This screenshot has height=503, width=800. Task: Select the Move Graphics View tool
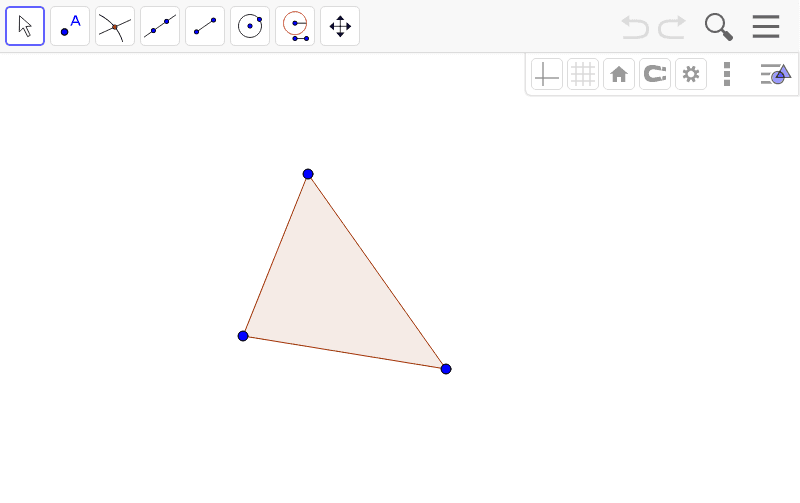(340, 26)
